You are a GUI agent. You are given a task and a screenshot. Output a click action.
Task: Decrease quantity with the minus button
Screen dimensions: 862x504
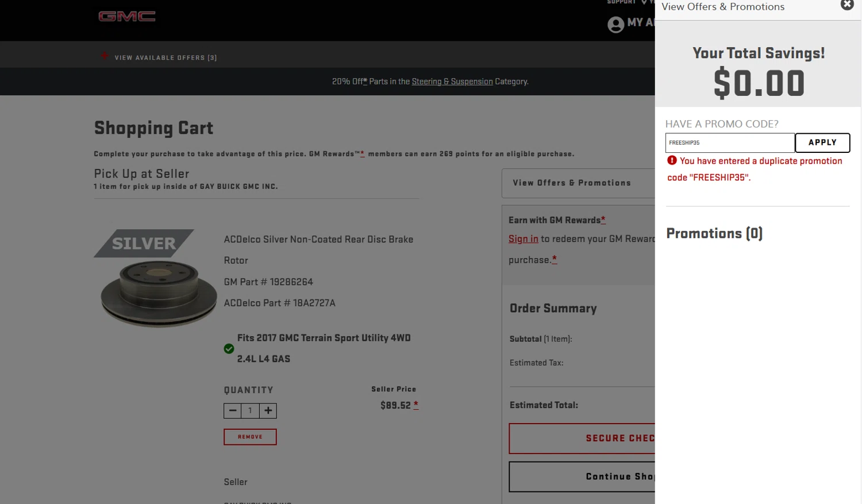[232, 410]
